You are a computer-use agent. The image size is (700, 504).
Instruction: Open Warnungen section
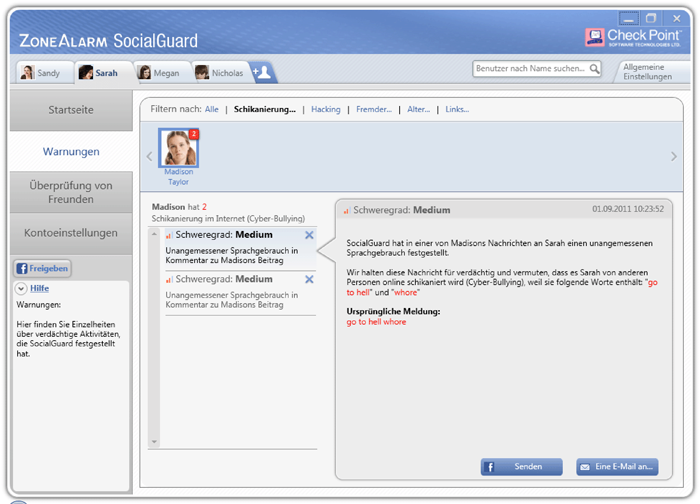[x=71, y=152]
